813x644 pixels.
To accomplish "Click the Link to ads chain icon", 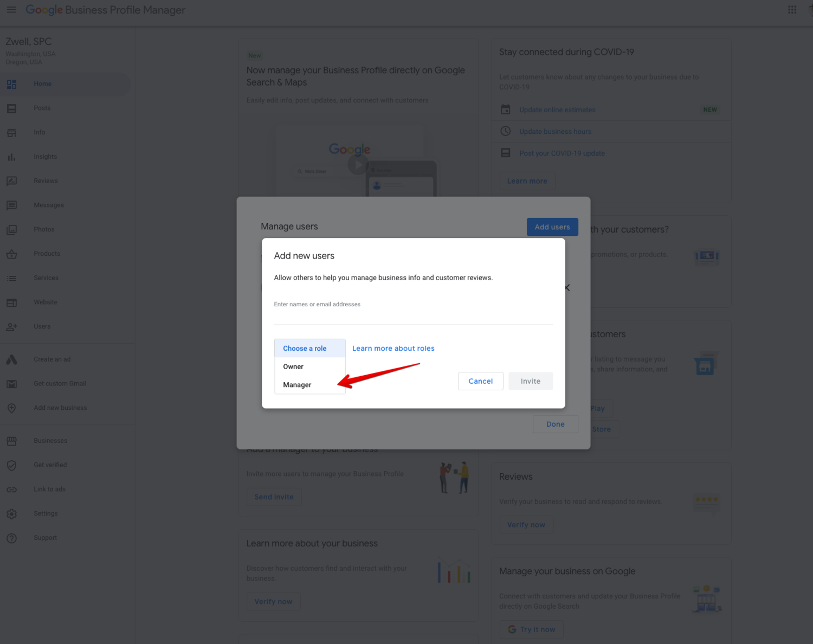I will coord(11,490).
